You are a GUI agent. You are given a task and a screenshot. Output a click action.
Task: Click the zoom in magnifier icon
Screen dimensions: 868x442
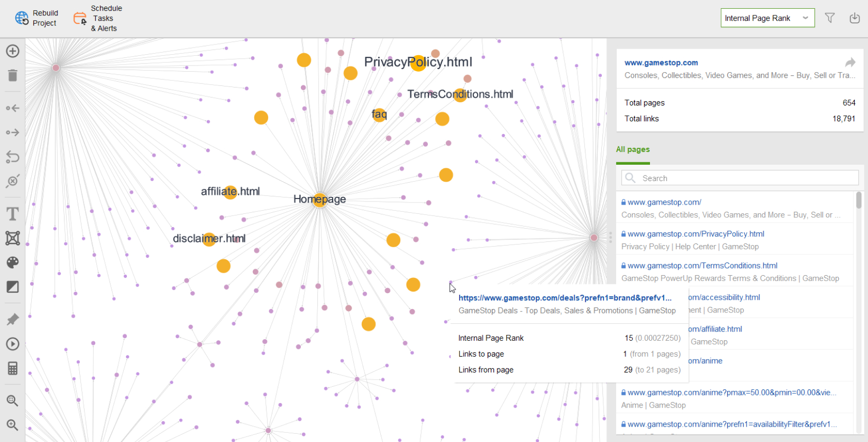click(13, 425)
